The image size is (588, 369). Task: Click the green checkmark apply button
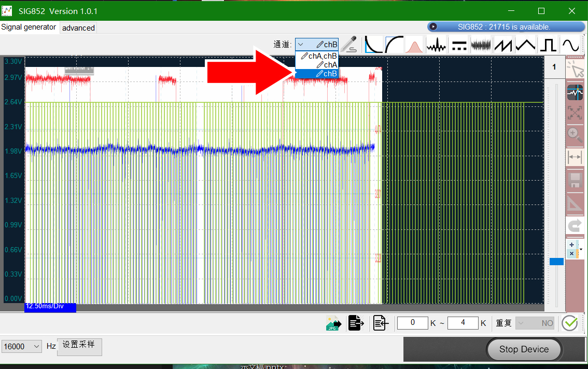coord(570,323)
